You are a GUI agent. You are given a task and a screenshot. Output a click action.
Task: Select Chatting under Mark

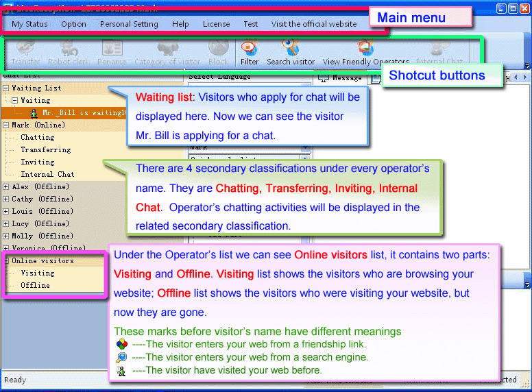37,137
